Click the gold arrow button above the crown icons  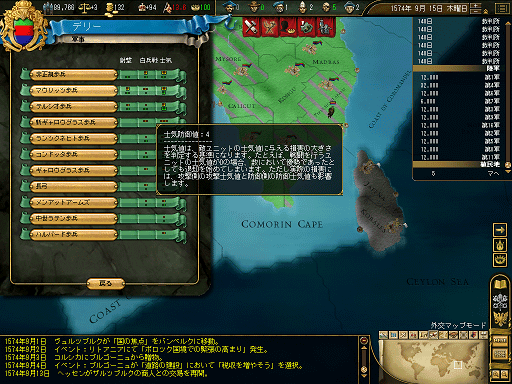(500, 230)
